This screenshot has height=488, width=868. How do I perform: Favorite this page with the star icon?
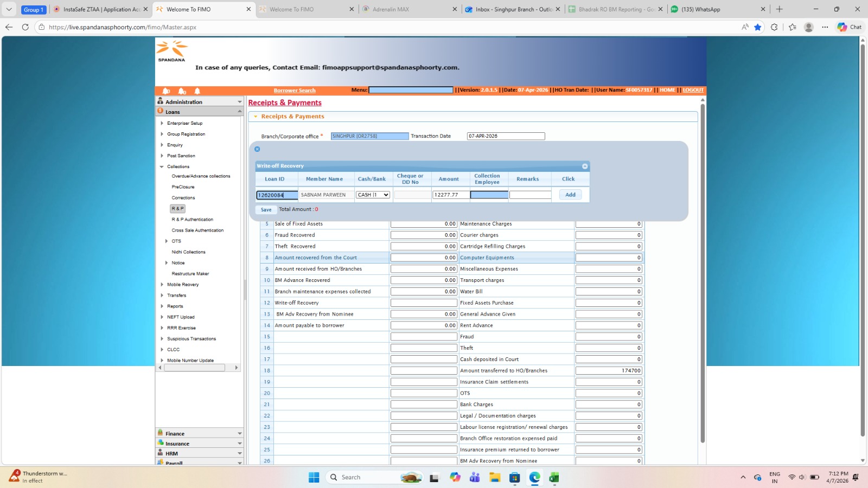758,27
